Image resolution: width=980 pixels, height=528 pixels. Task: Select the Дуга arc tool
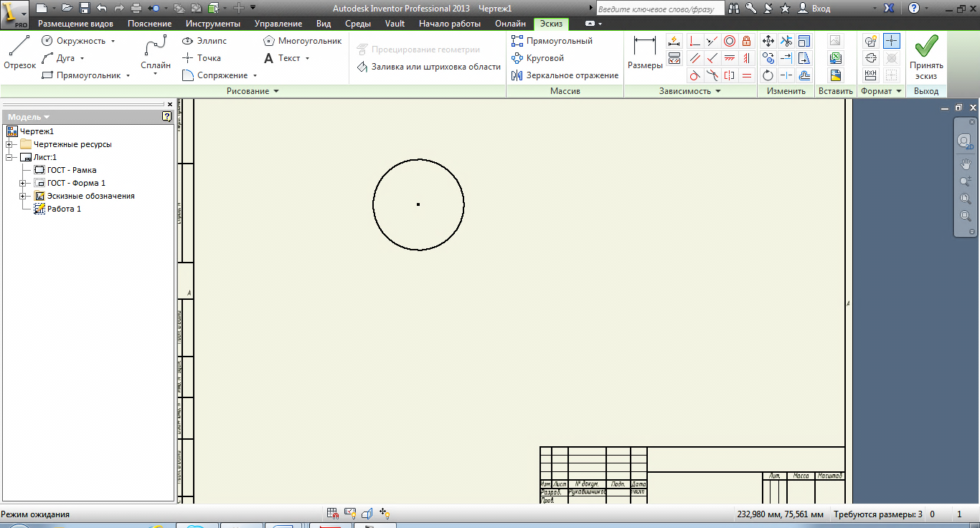(x=58, y=58)
